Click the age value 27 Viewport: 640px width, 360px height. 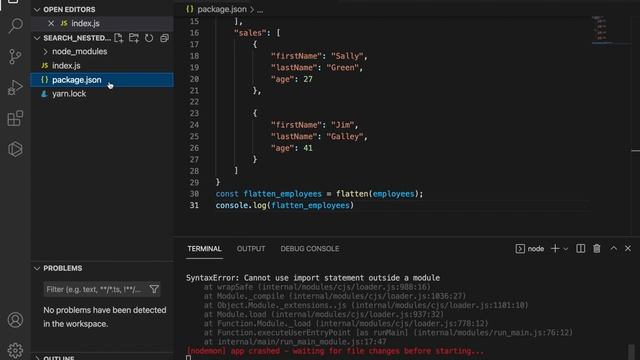308,79
